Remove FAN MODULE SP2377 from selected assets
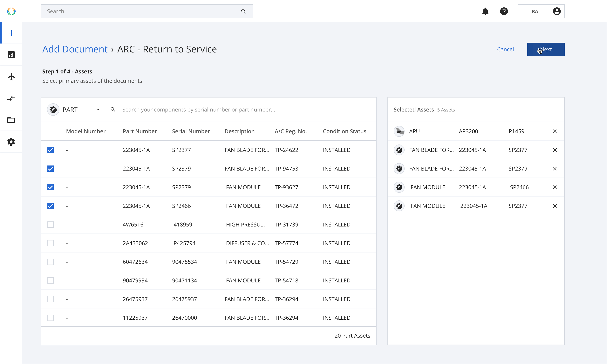 pos(555,206)
